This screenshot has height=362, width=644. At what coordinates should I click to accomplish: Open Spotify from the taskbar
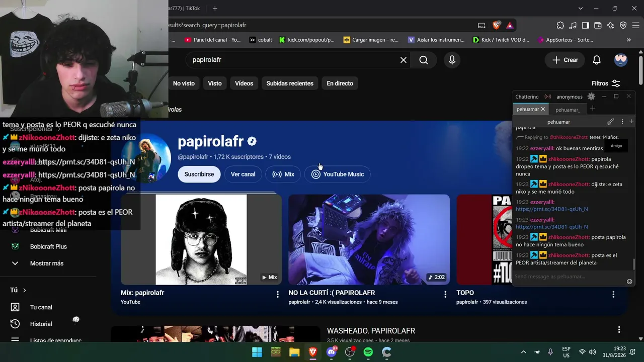click(x=368, y=352)
